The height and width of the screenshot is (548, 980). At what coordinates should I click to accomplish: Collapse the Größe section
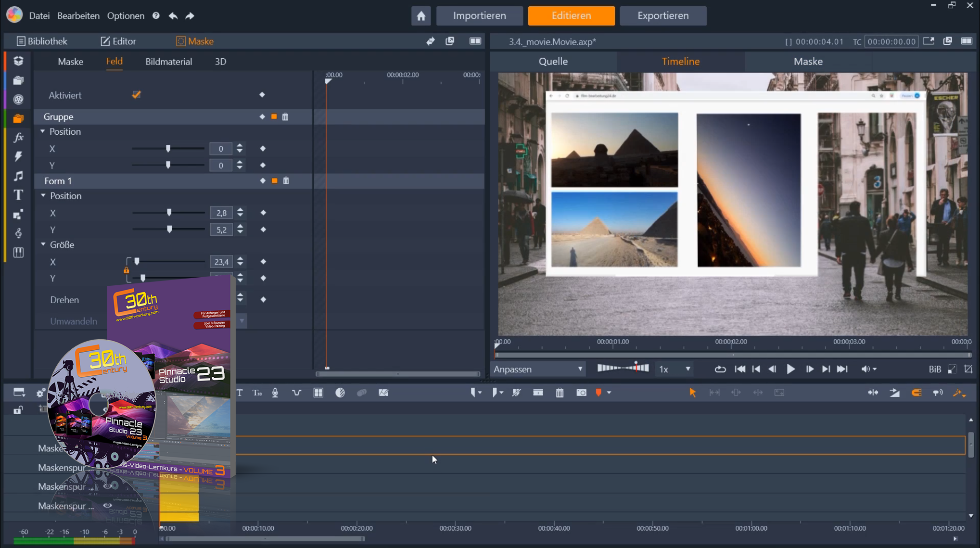coord(43,244)
